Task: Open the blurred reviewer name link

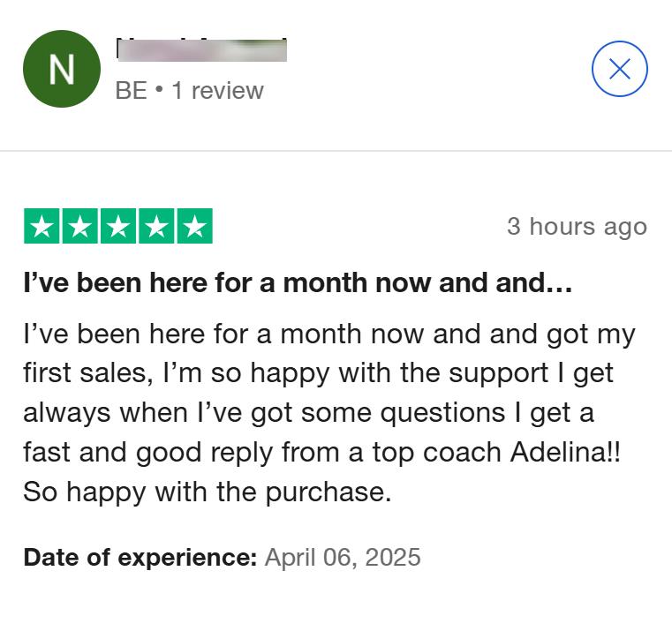Action: tap(201, 50)
